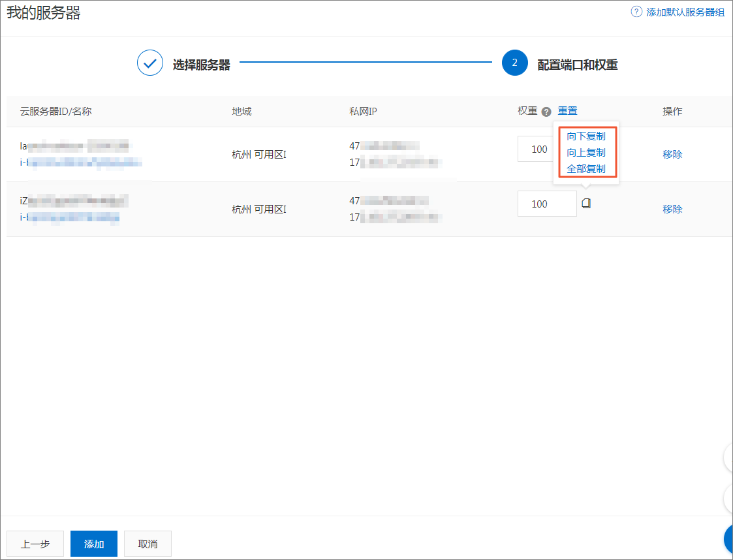733x560 pixels.
Task: Choose 向上复制 from the copy menu
Action: [586, 152]
